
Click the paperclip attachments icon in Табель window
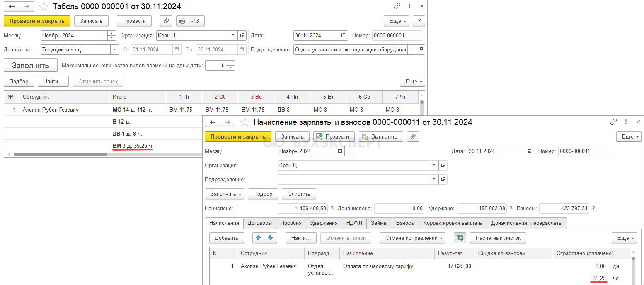pos(166,21)
